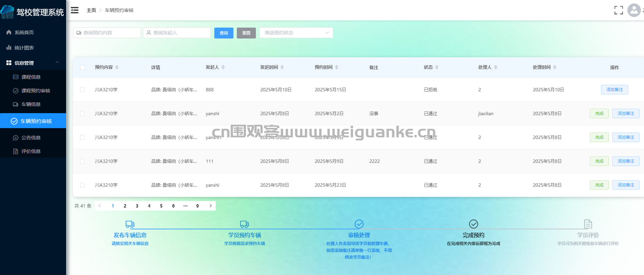Click the 主页 breadcrumb link
This screenshot has height=275, width=644.
(91, 10)
